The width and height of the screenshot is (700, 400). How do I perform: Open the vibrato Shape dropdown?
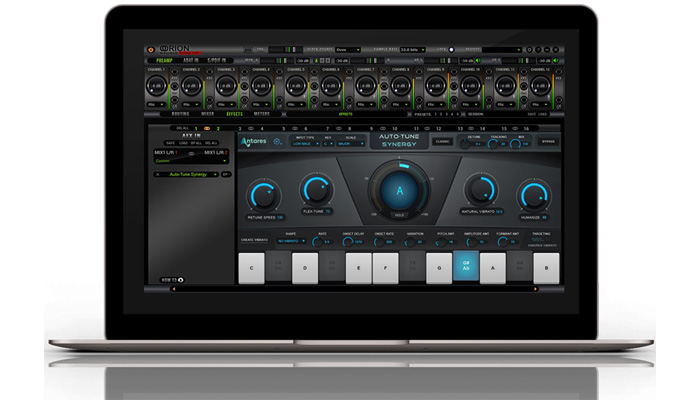[x=291, y=241]
